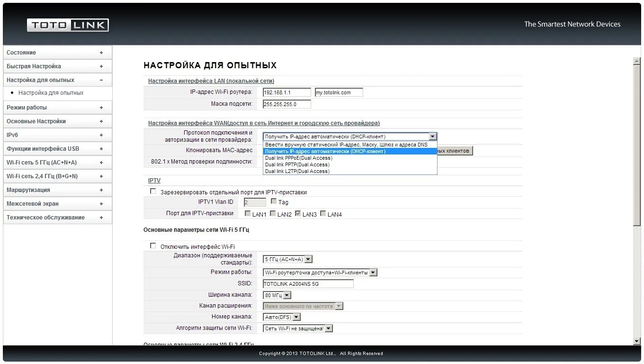Choose Dual link PPPoE(Dual Access) option

point(350,158)
